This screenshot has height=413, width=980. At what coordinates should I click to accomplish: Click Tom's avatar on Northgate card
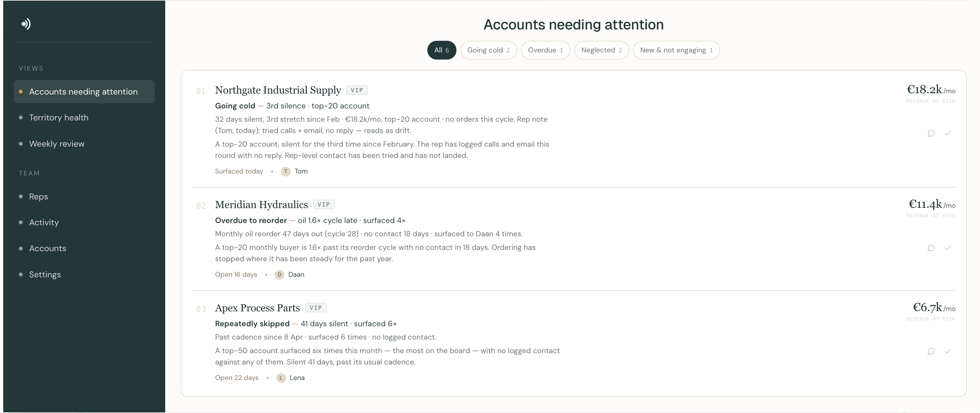click(x=285, y=171)
